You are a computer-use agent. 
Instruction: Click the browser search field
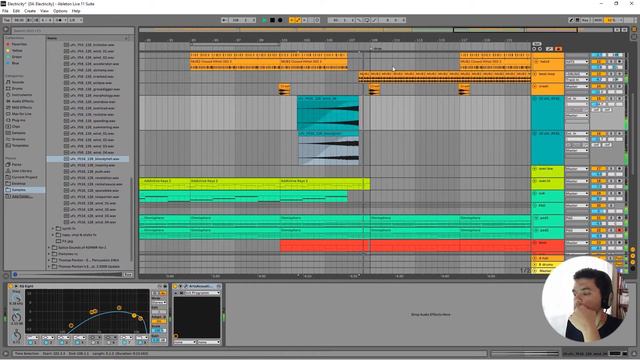72,31
